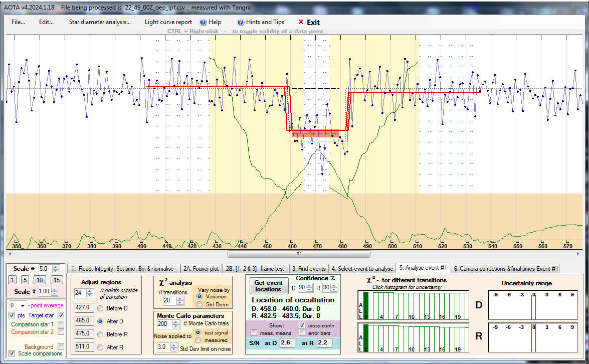Open the File menu
Screen dimensions: 589x364
(18, 22)
